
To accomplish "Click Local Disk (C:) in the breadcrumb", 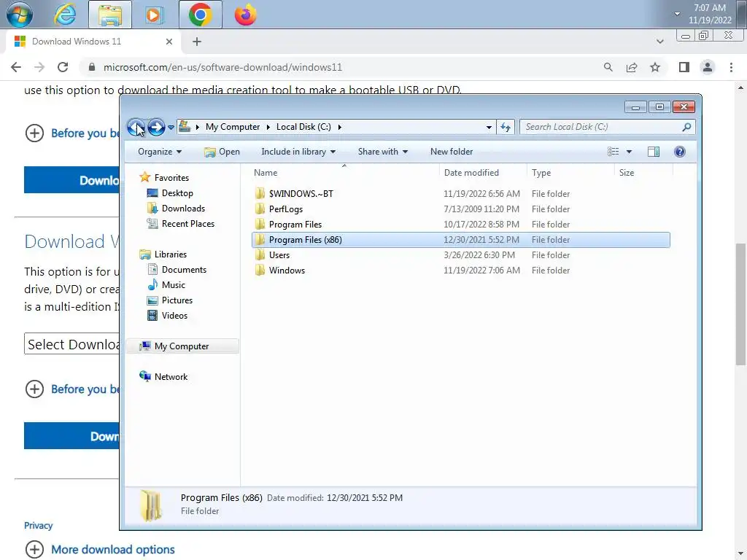I will pyautogui.click(x=303, y=127).
